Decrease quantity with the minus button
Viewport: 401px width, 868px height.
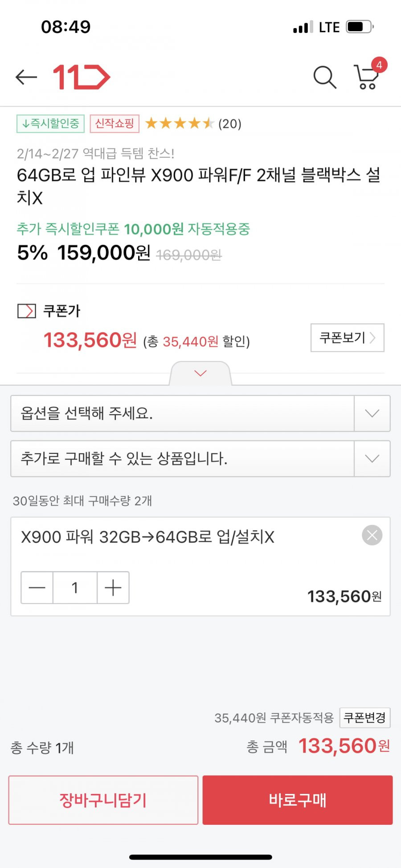[x=37, y=588]
